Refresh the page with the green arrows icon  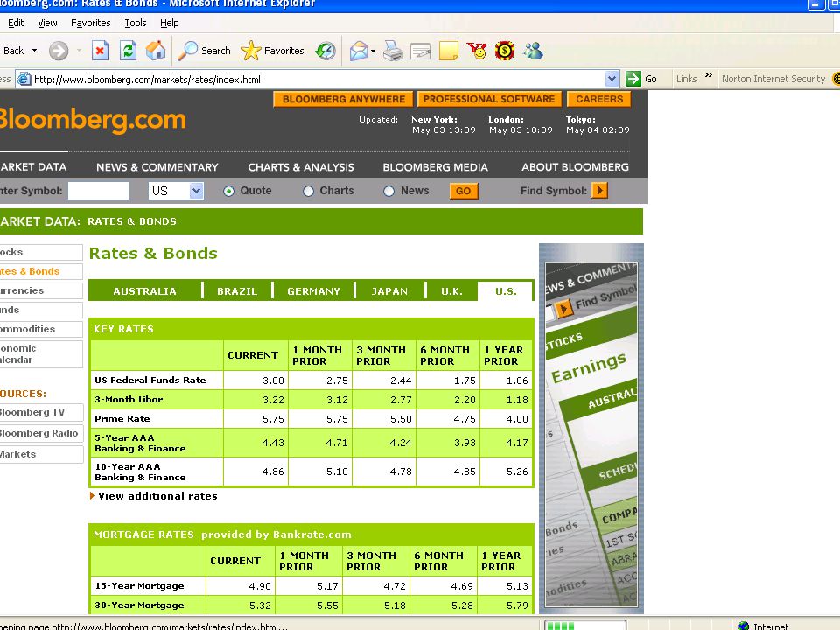coord(128,51)
